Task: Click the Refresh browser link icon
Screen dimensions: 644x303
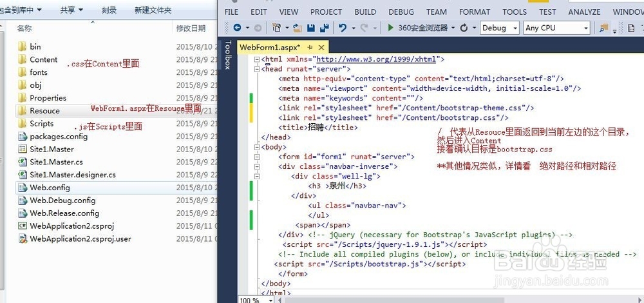Action: click(464, 28)
